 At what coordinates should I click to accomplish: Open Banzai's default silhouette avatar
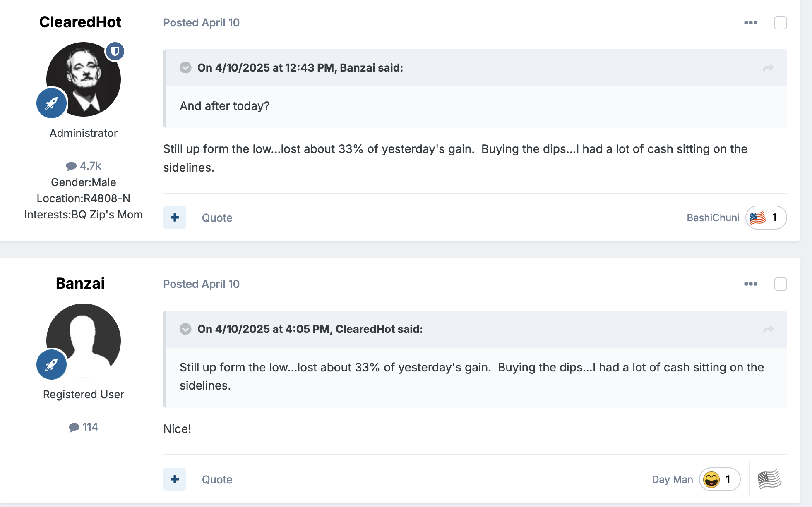84,341
